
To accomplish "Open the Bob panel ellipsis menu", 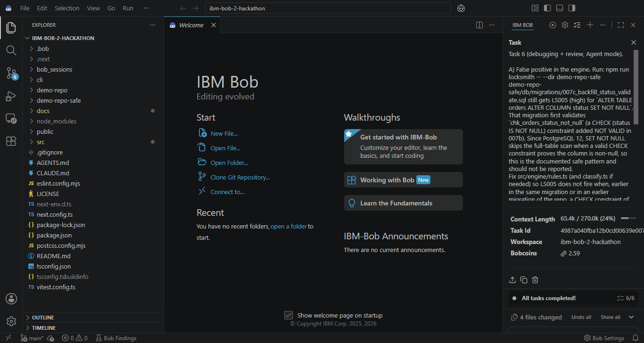I will [603, 25].
